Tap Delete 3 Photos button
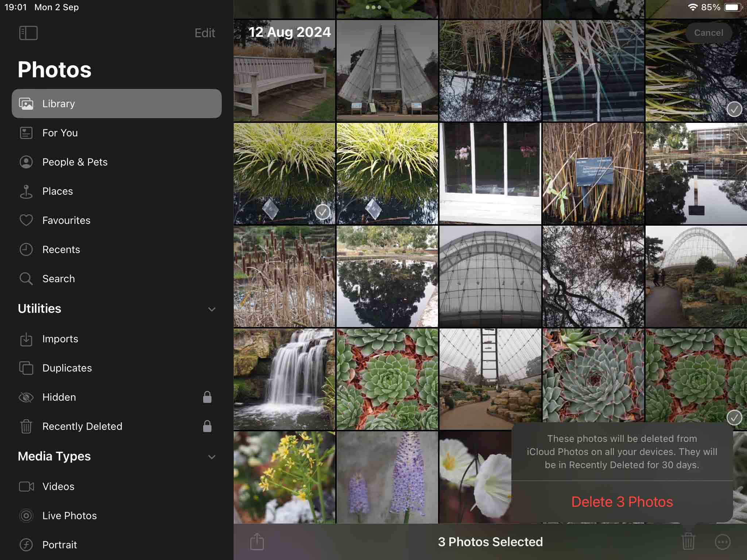 point(622,501)
